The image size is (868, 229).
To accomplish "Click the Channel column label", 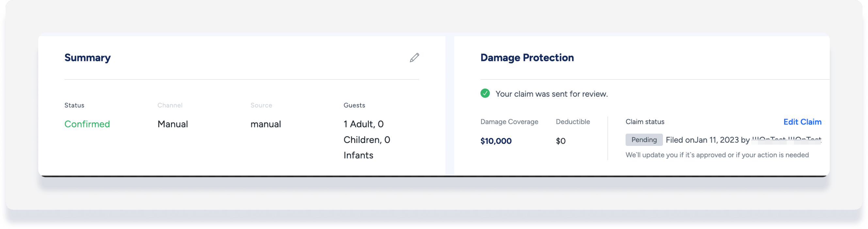I will pos(170,105).
